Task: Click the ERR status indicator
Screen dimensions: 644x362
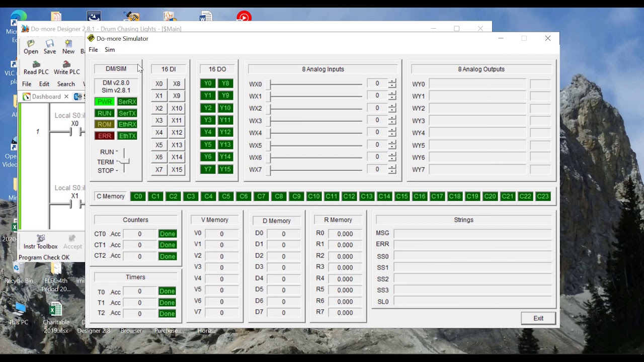Action: [105, 136]
